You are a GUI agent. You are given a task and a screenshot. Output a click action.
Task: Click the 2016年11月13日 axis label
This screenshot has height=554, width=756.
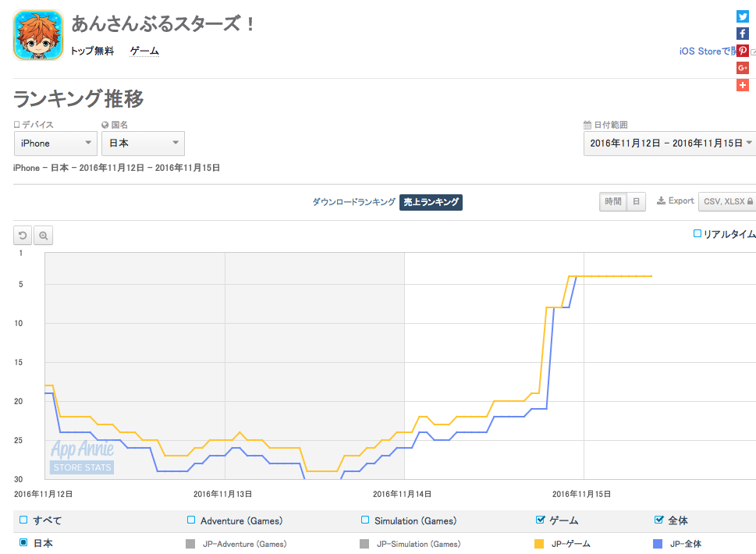(223, 494)
